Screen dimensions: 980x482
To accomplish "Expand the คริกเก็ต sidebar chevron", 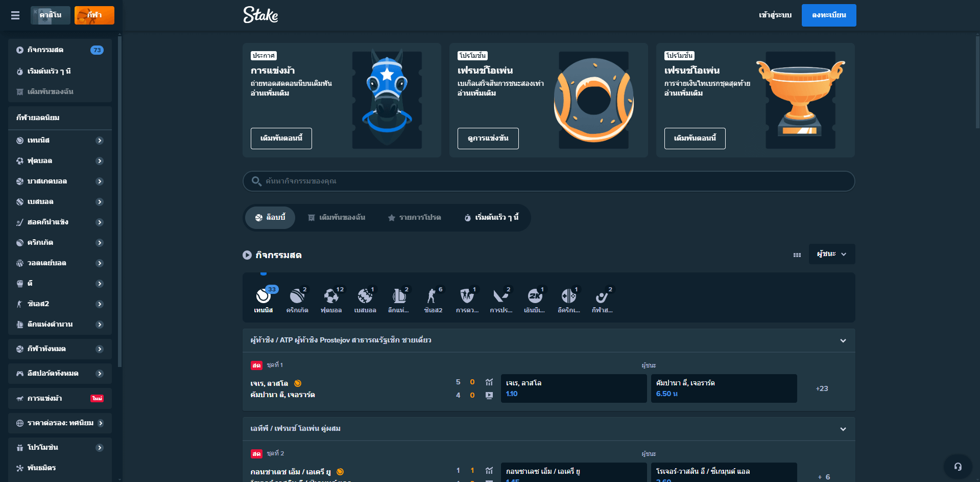I will click(x=100, y=243).
